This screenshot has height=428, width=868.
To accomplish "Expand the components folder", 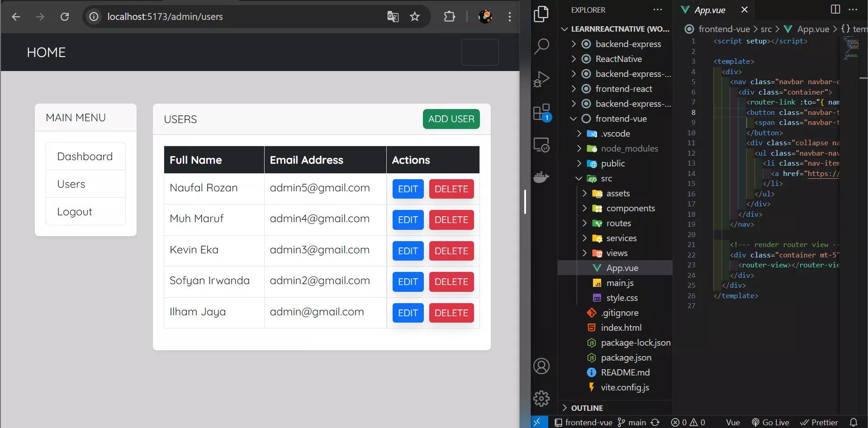I will tap(615, 208).
